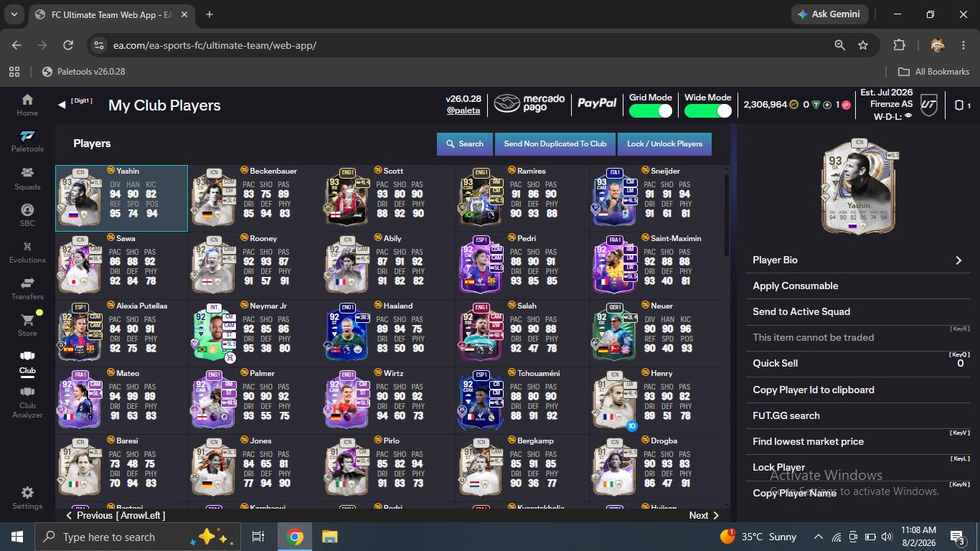Screen dimensions: 980x551
Task: Select Find lowest market price
Action: pyautogui.click(x=858, y=441)
